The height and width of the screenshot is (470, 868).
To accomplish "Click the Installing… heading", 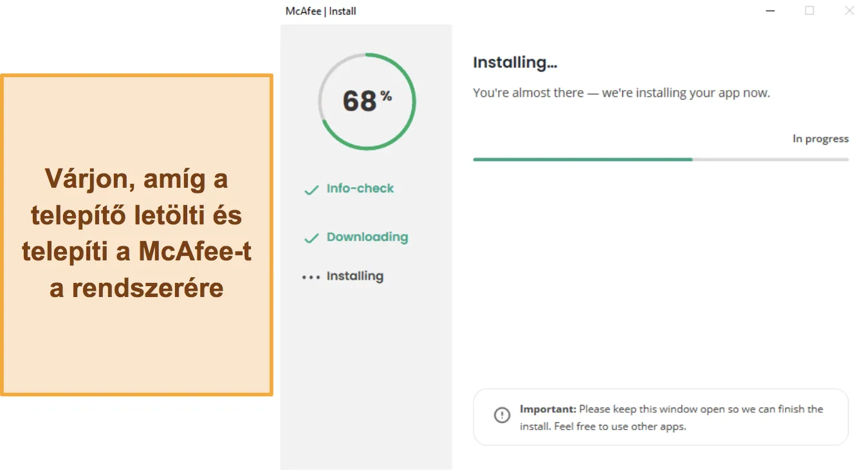I will (515, 62).
